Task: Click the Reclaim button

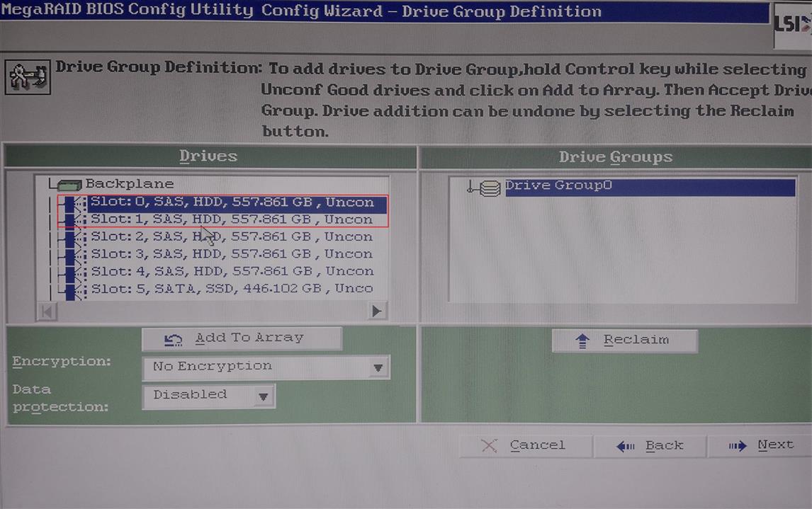Action: [x=624, y=341]
